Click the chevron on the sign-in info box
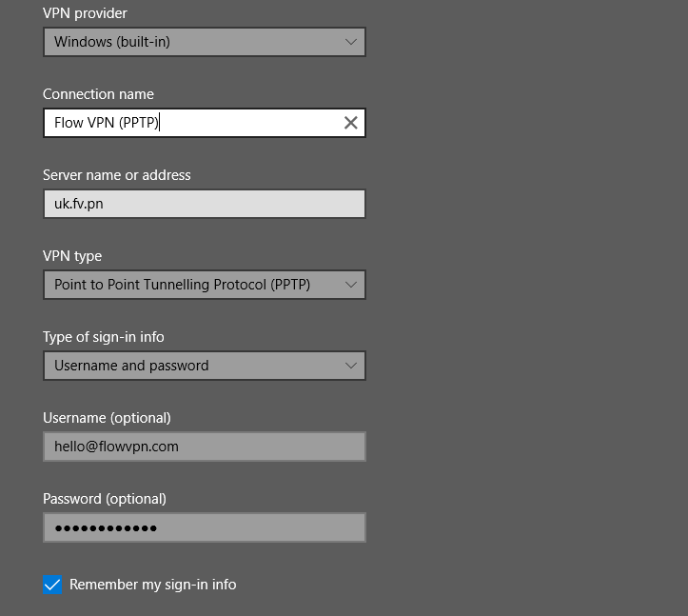688x616 pixels. tap(350, 366)
